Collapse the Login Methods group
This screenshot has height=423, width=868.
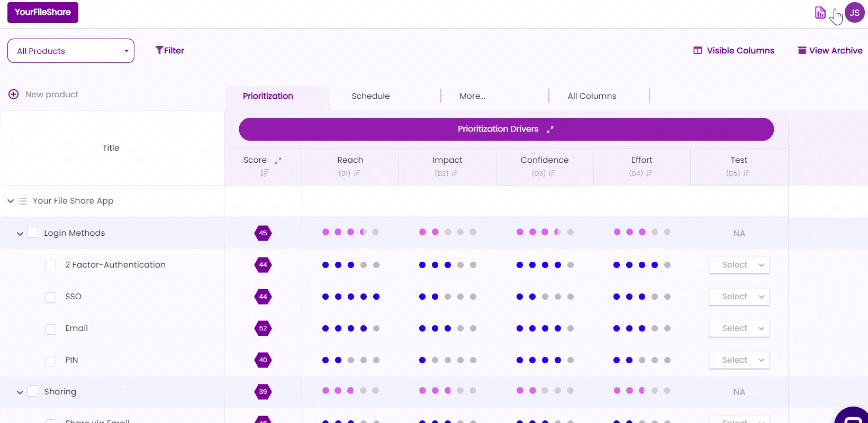click(20, 233)
